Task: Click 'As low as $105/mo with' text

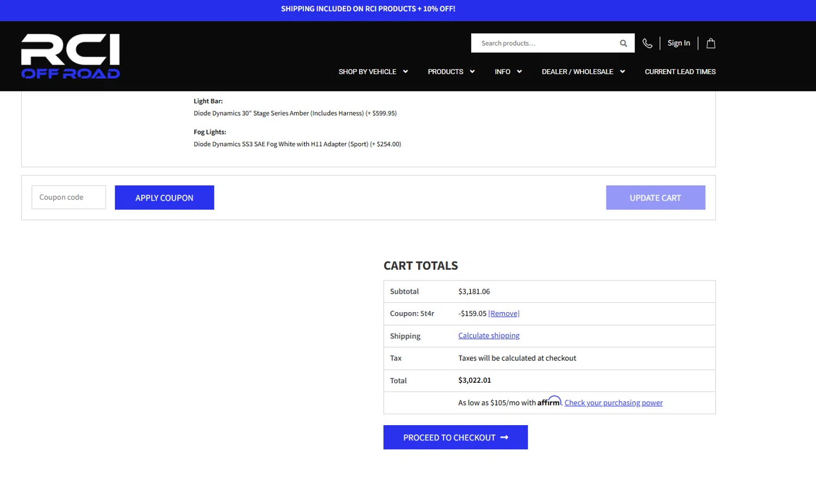Action: 497,403
